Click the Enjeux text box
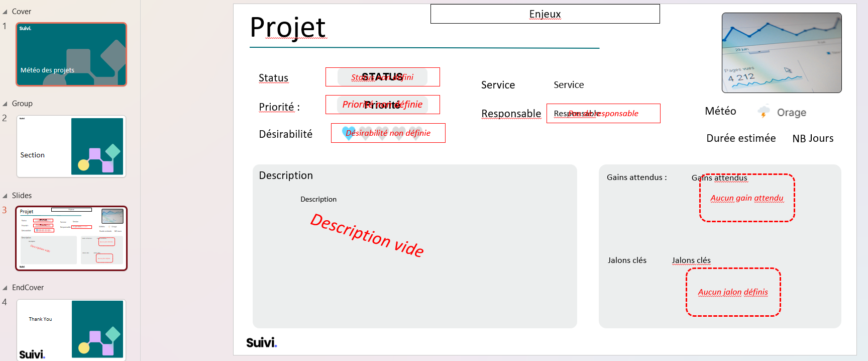The image size is (868, 361). coord(545,14)
